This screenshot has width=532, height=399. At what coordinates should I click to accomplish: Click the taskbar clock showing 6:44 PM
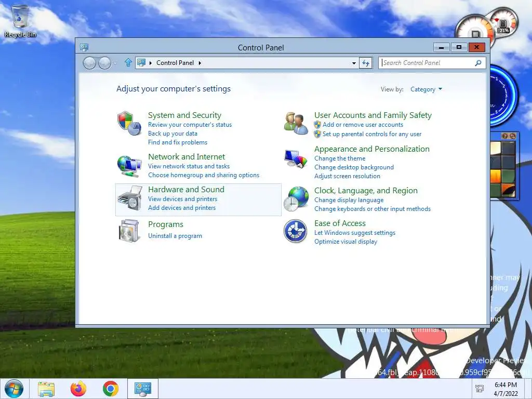point(506,389)
